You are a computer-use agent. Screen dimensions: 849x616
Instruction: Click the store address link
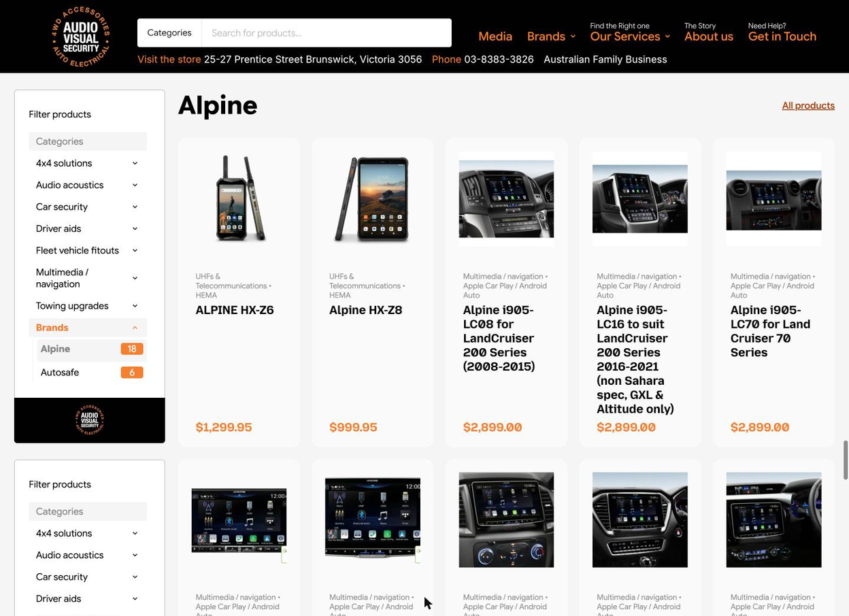(312, 59)
